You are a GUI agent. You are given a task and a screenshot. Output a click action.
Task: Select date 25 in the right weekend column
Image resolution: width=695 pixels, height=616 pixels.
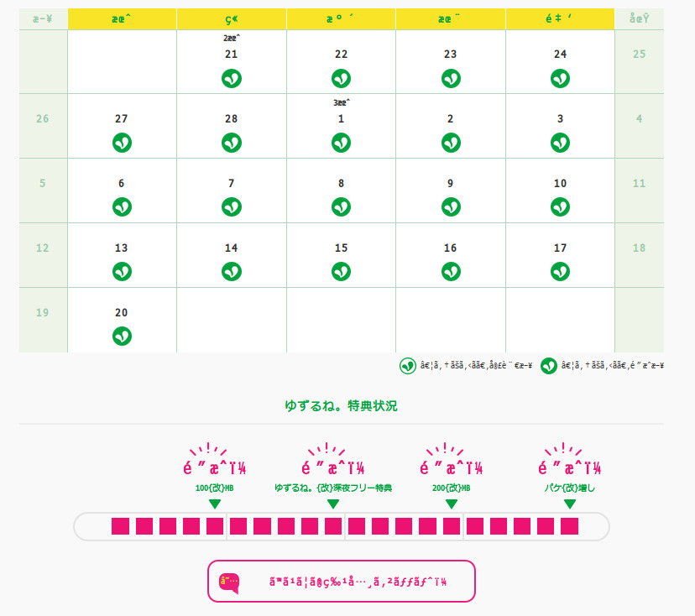[639, 54]
